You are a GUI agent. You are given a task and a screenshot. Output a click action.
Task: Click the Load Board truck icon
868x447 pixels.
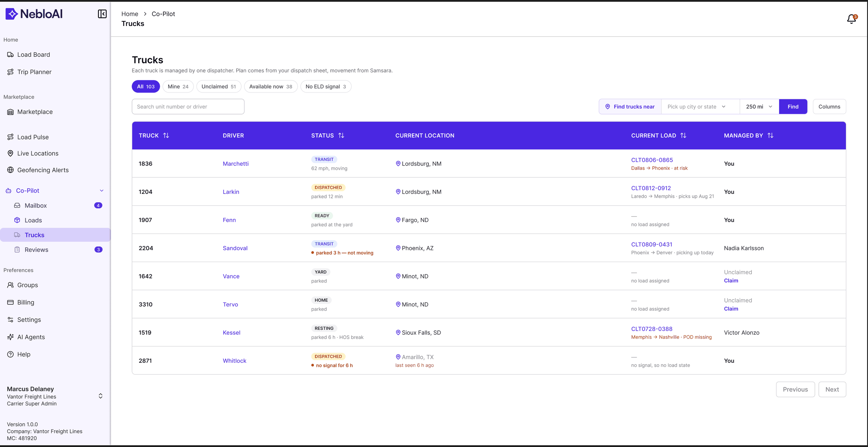pos(10,55)
